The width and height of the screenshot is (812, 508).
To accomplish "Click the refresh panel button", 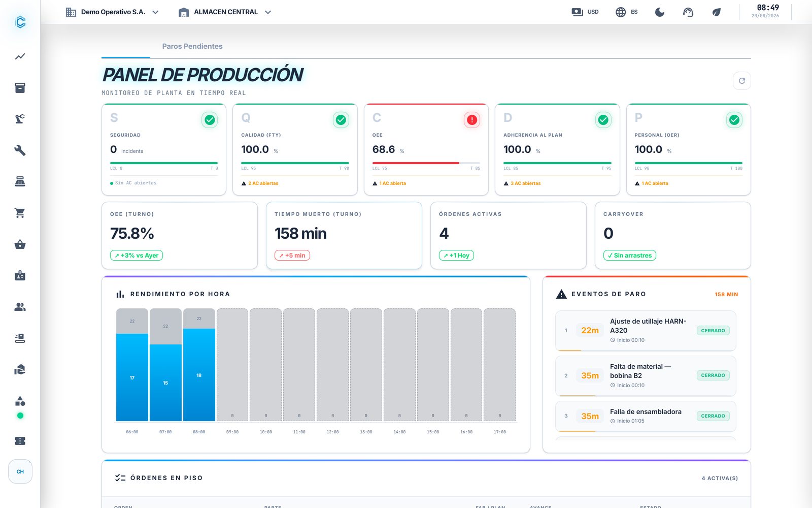I will (741, 81).
